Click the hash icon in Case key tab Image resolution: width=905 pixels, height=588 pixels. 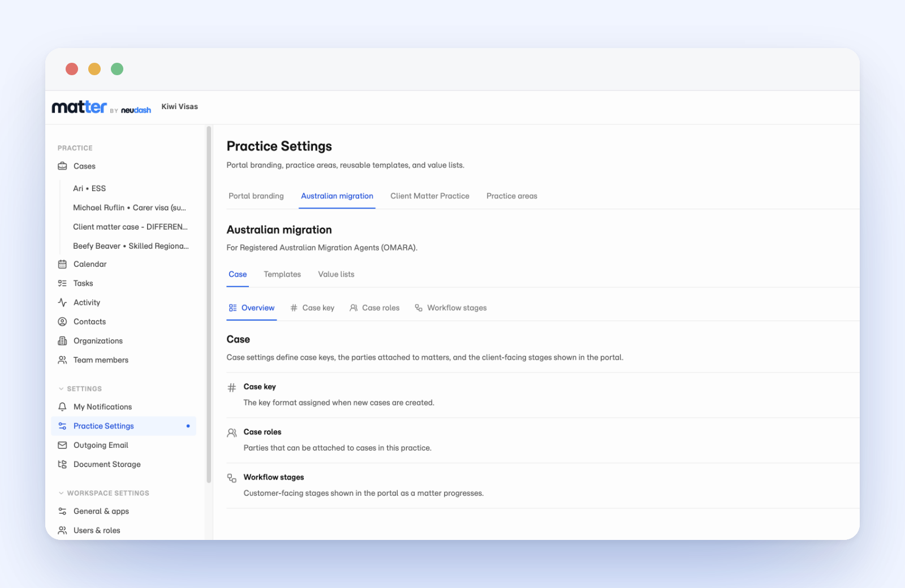[x=294, y=308]
